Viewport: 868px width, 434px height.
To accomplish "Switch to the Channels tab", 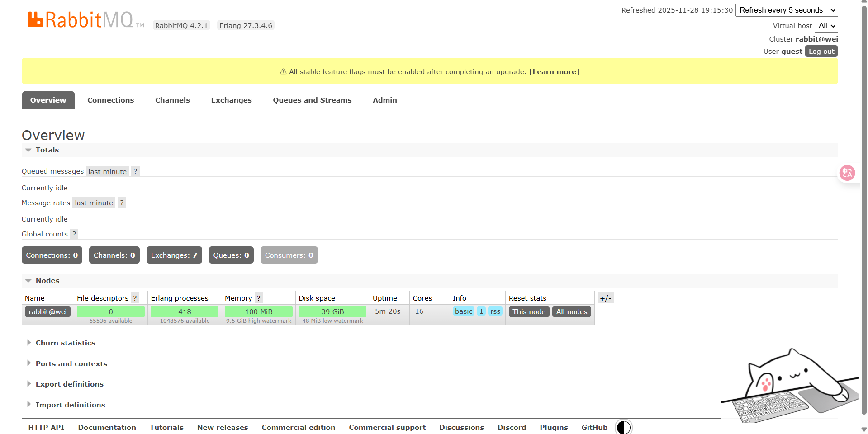I will (x=173, y=100).
